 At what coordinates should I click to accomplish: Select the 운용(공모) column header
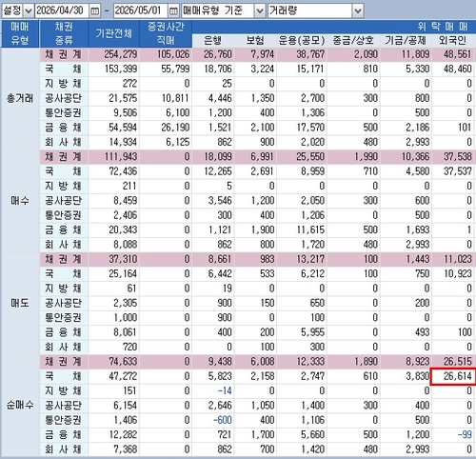[302, 40]
